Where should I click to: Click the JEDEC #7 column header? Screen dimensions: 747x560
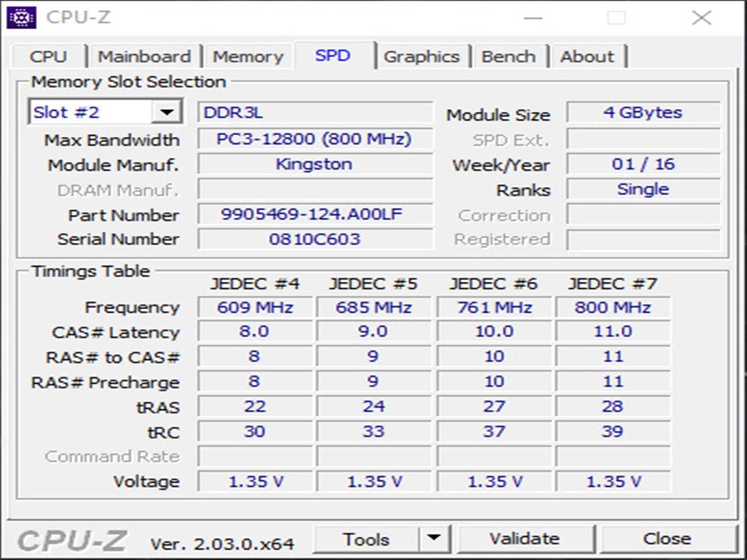pyautogui.click(x=613, y=283)
